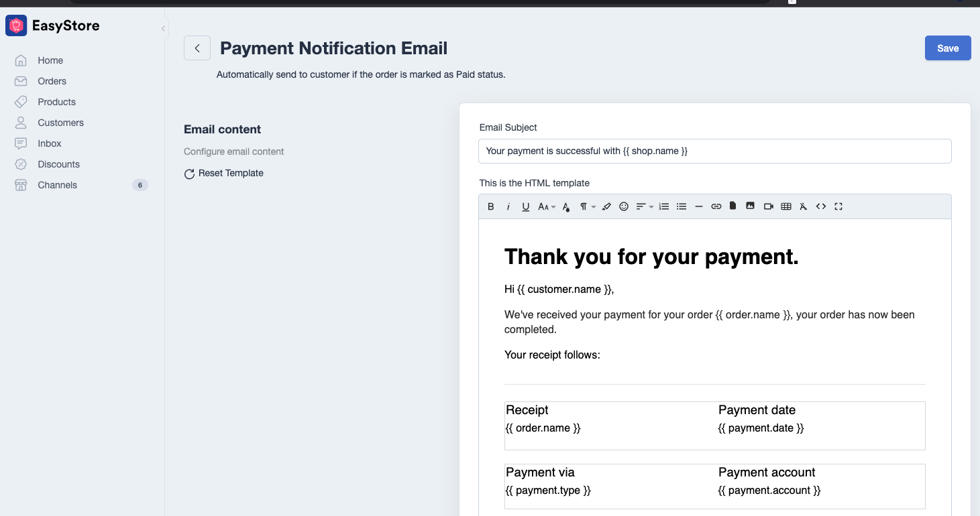This screenshot has width=980, height=516.
Task: Insert an image into the template
Action: (751, 206)
